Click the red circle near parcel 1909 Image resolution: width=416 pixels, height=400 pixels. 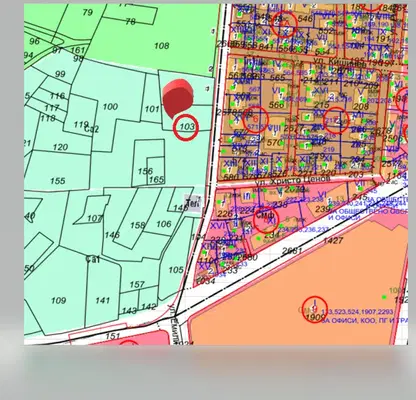point(315,309)
